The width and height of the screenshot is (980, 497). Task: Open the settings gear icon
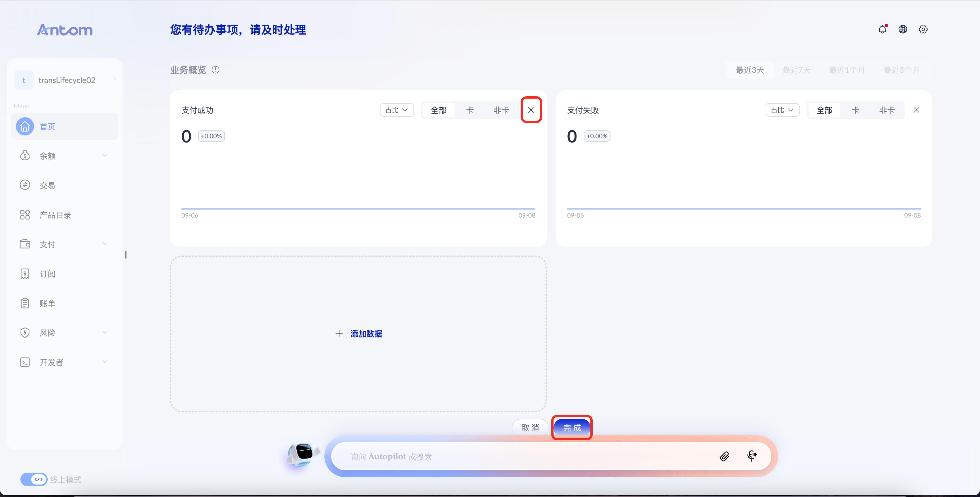(923, 29)
